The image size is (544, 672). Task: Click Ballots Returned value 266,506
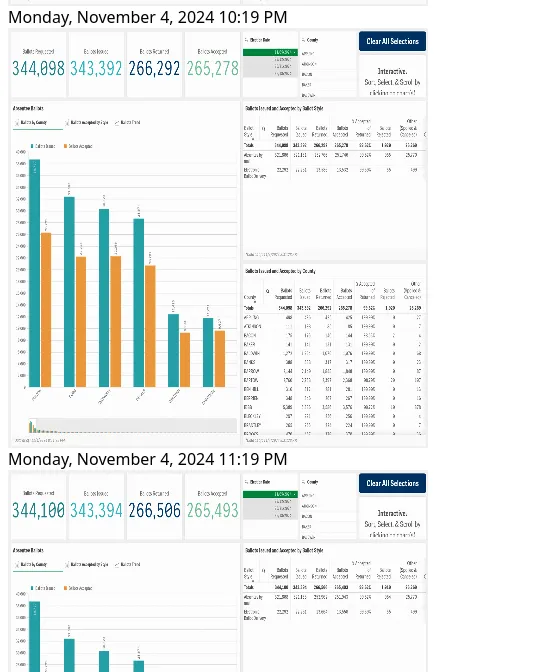[x=154, y=510]
